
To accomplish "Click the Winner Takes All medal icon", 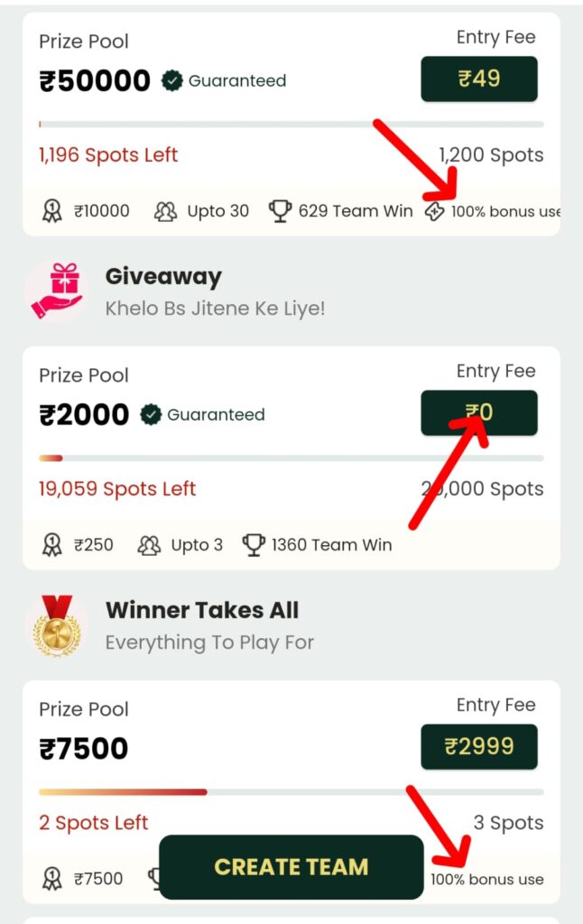I will [57, 625].
